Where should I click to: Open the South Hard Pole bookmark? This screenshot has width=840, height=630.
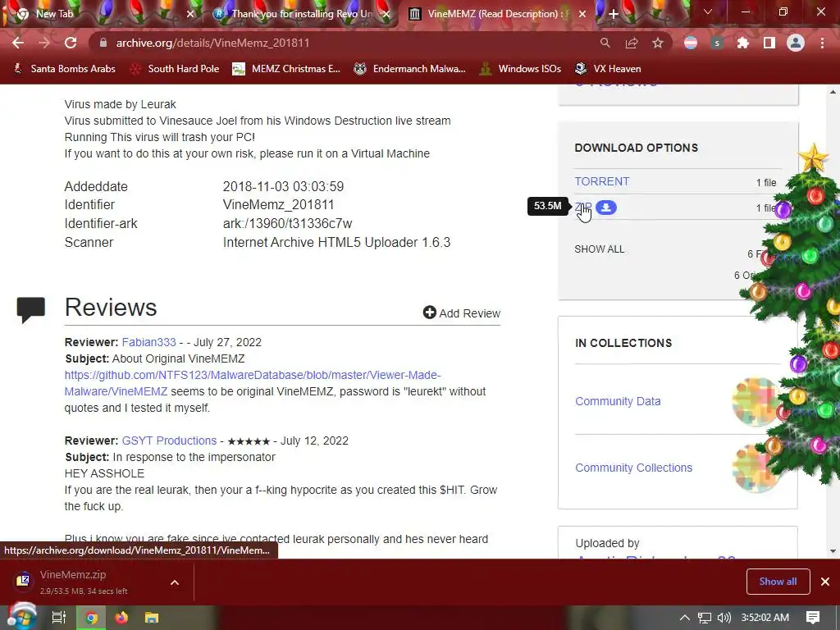(175, 69)
